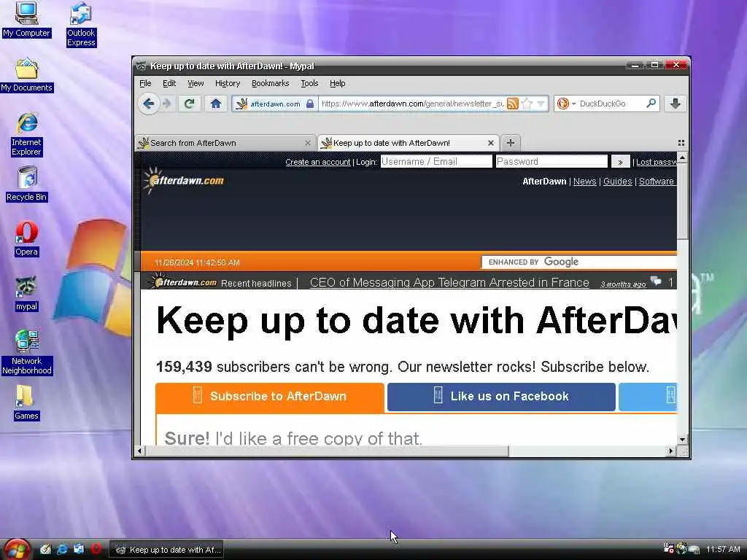Select the My Documents desktop icon
Screen dimensions: 747x560
(x=27, y=75)
